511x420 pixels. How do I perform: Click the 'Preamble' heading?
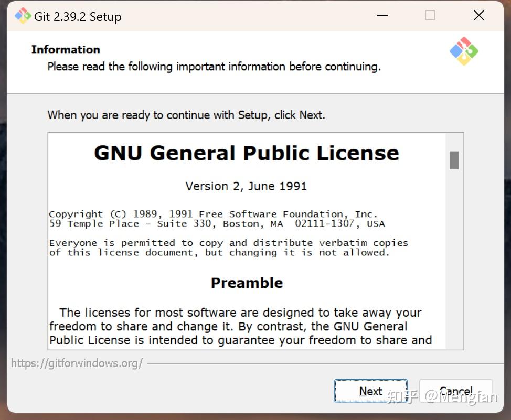tap(247, 283)
